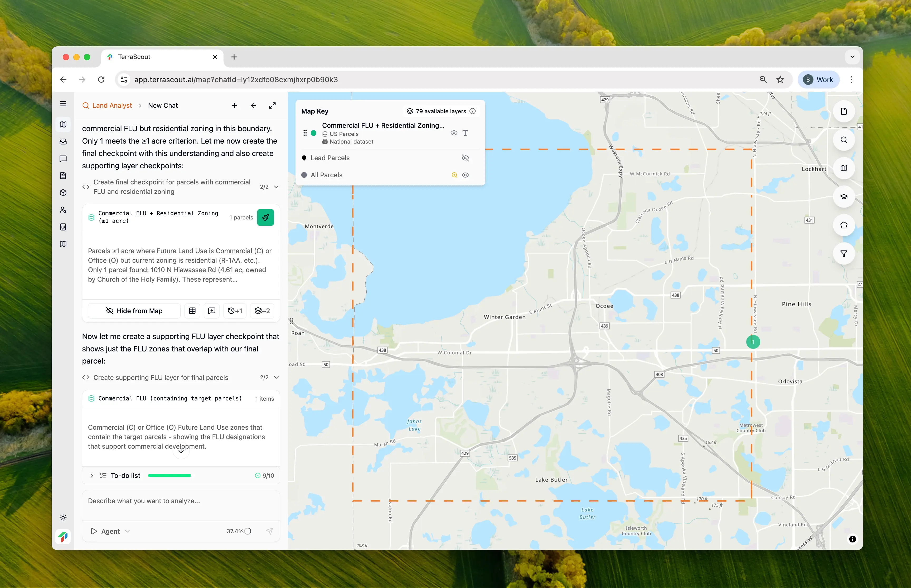The image size is (911, 588).
Task: Click the Hide from Map button
Action: pos(134,311)
